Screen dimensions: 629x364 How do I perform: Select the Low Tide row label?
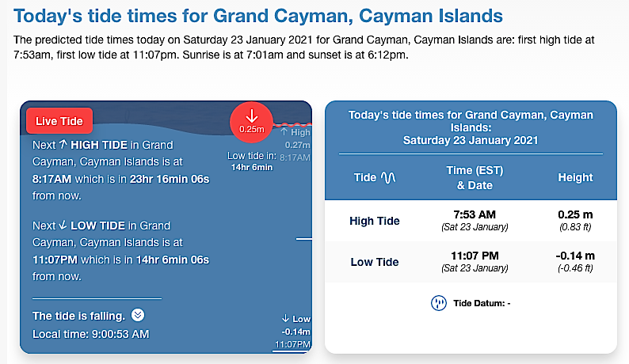coord(374,262)
